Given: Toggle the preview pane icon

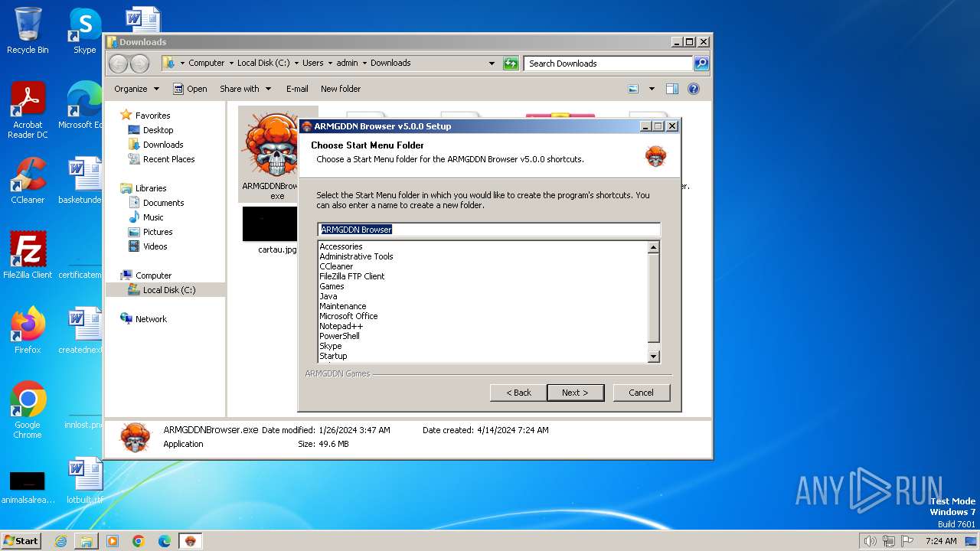Looking at the screenshot, I should [x=671, y=89].
